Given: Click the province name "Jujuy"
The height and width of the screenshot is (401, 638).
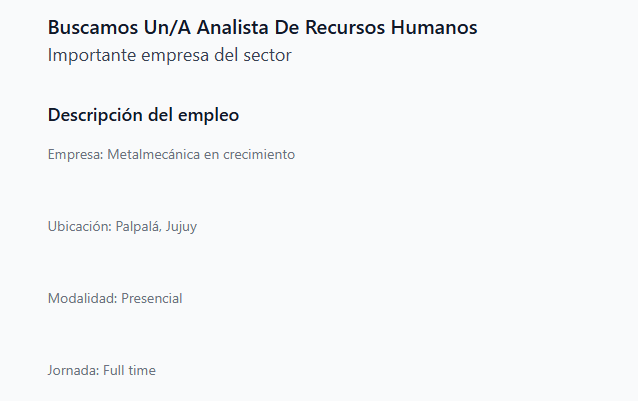Looking at the screenshot, I should click(x=182, y=227).
